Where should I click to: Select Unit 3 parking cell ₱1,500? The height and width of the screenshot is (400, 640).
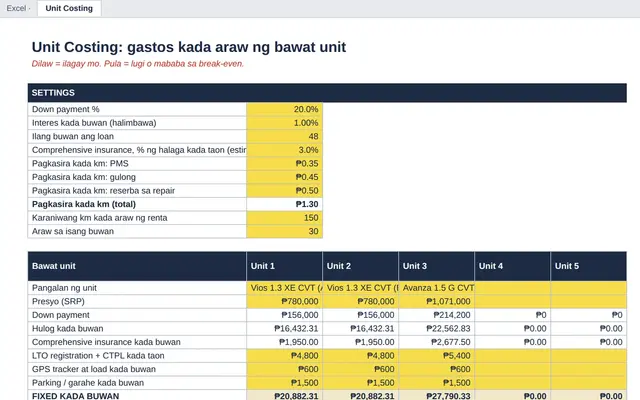coord(436,382)
